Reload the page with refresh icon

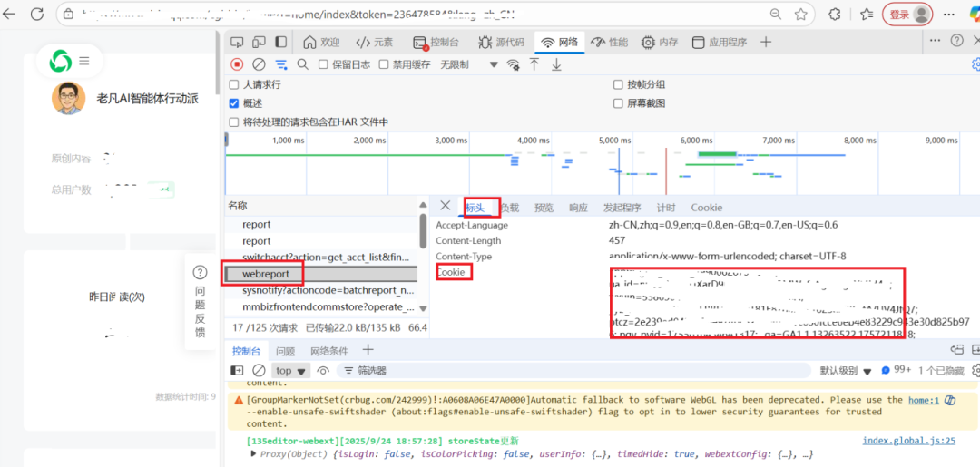point(37,15)
